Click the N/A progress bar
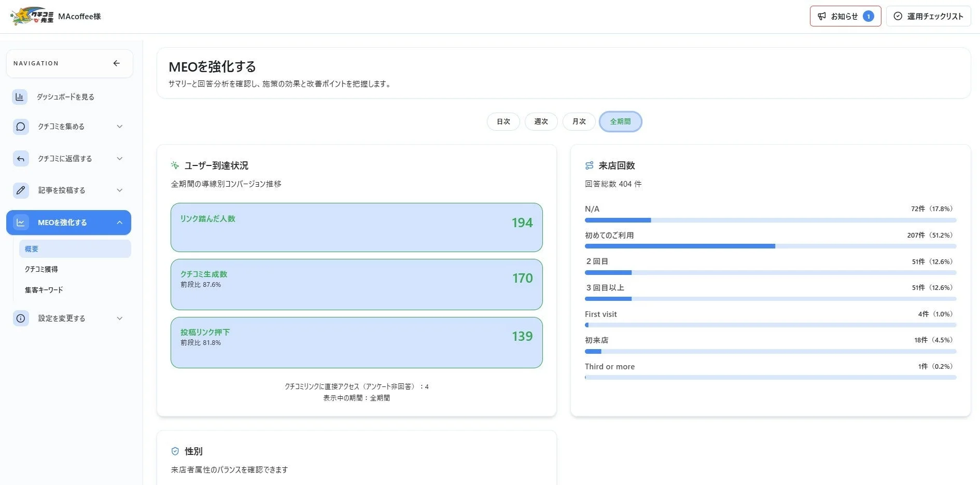The height and width of the screenshot is (485, 980). [771, 220]
